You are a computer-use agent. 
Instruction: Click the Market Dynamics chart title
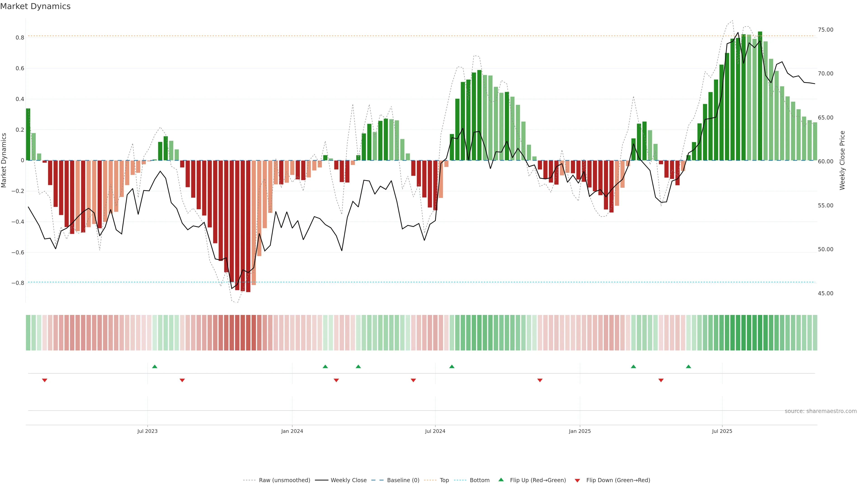(35, 6)
